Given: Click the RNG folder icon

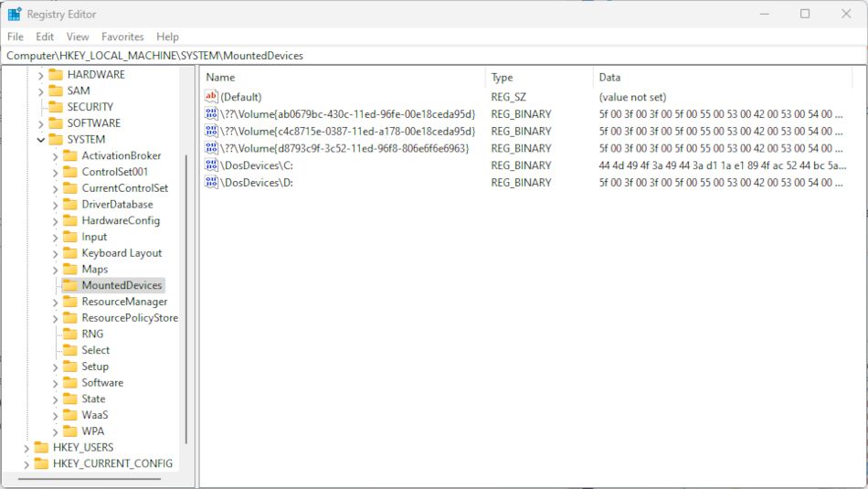Looking at the screenshot, I should 69,334.
